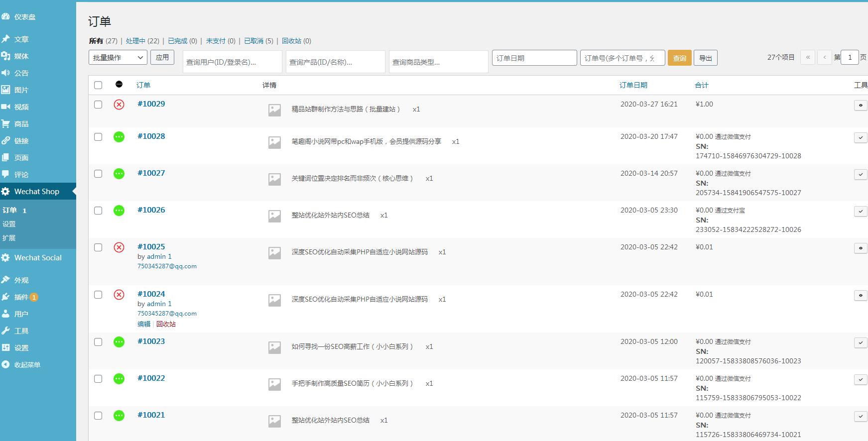Open the 查询产品 product search combo box
Viewport: 868px width, 441px height.
pos(336,62)
